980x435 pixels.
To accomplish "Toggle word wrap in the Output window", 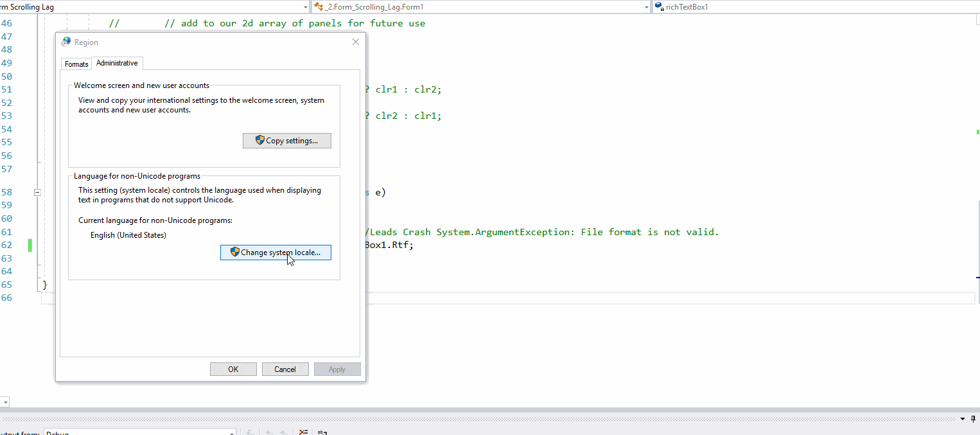I will pos(321,432).
